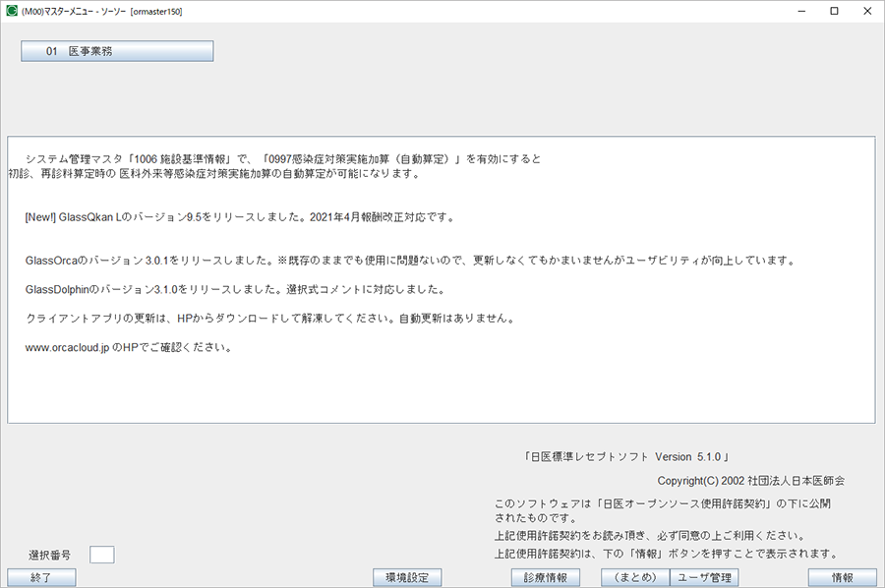
Task: Click the www.orcacloud.jp text in announcements
Action: pos(66,348)
